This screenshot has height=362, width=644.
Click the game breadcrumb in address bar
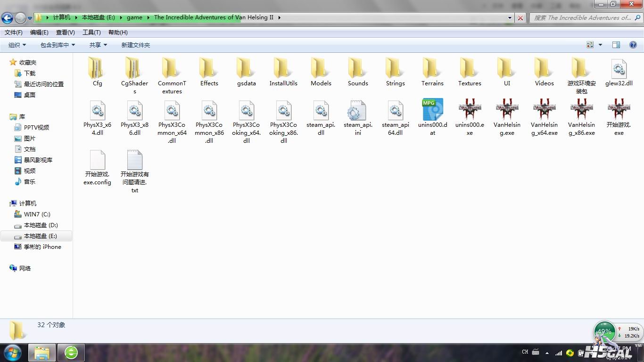coord(134,17)
